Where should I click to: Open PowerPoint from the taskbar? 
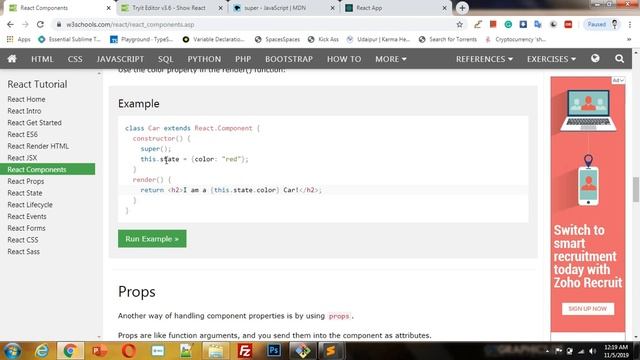click(99, 351)
